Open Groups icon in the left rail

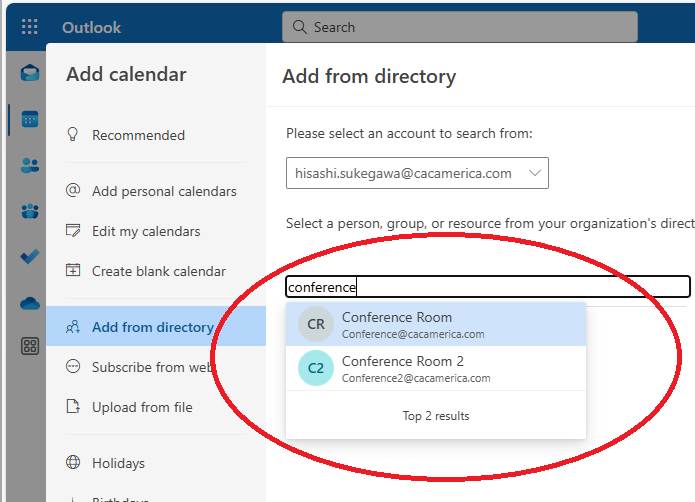coord(30,211)
